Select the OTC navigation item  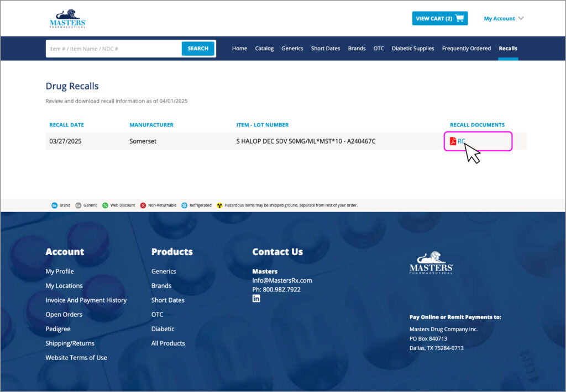[379, 49]
